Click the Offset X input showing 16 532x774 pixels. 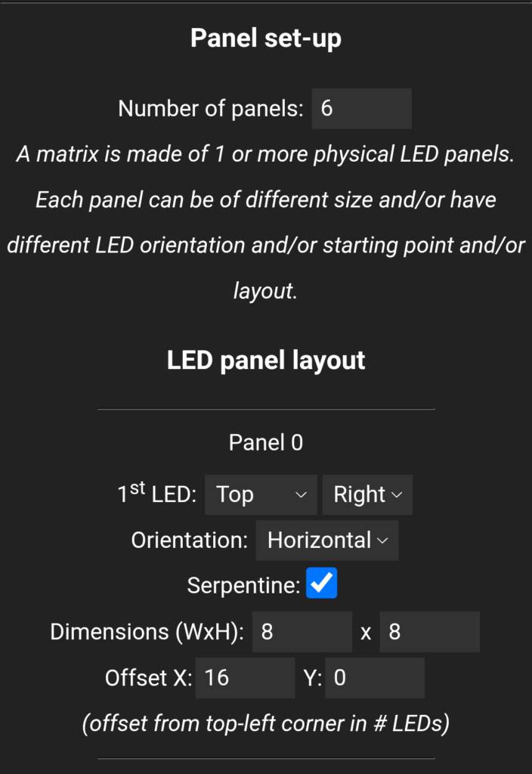246,678
